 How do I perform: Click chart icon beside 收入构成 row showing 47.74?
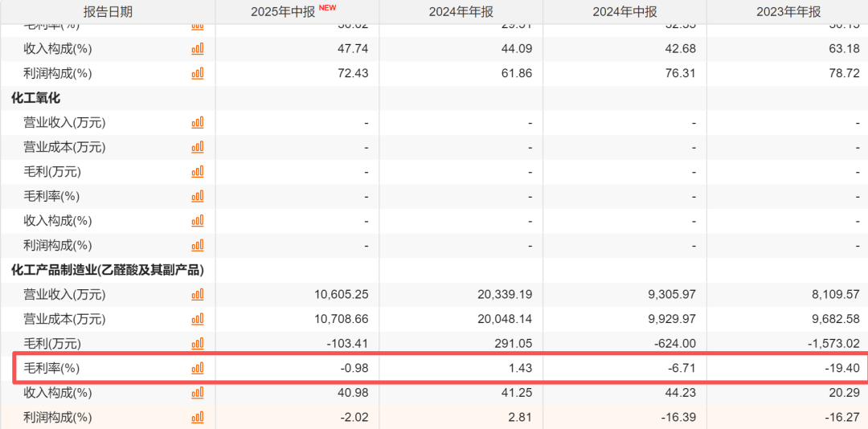click(197, 49)
